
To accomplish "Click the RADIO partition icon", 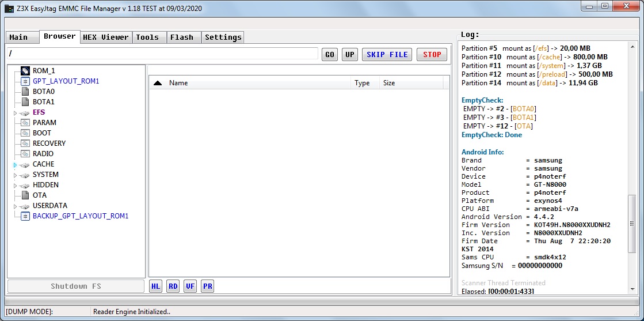I will pos(25,154).
